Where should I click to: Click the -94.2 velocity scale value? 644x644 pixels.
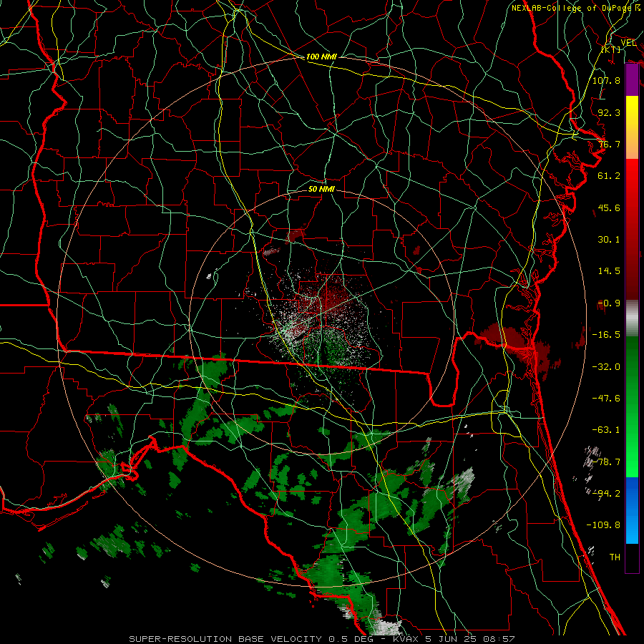tap(606, 494)
